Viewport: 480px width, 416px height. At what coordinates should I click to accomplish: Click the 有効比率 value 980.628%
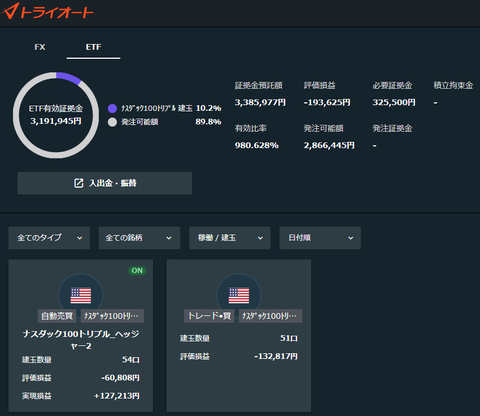(257, 145)
